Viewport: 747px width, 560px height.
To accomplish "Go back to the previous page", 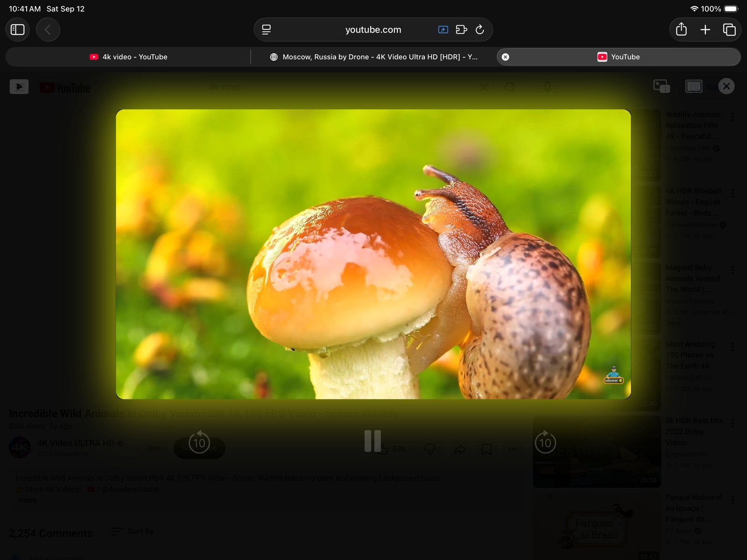I will tap(48, 30).
